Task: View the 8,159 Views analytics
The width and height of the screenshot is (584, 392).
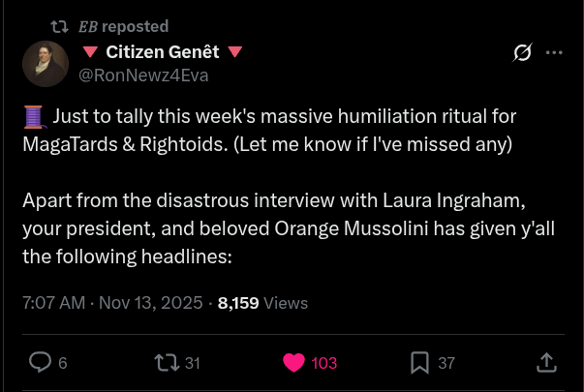Action: tap(262, 303)
